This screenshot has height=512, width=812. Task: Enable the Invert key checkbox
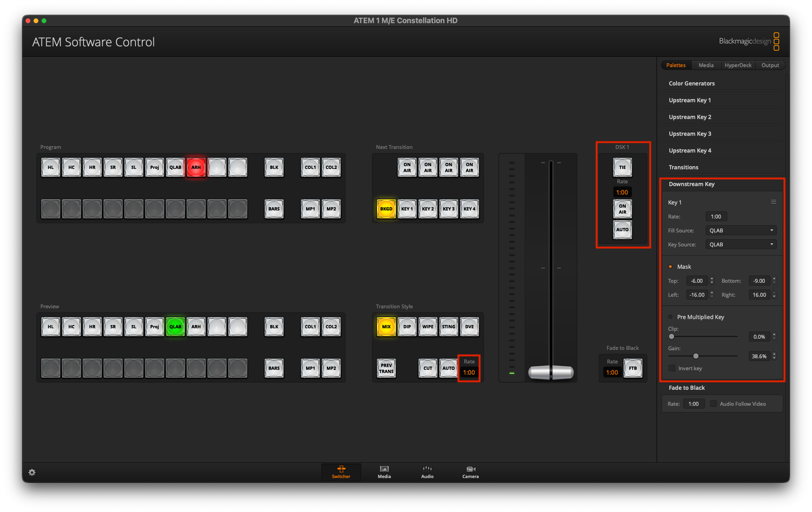click(672, 368)
